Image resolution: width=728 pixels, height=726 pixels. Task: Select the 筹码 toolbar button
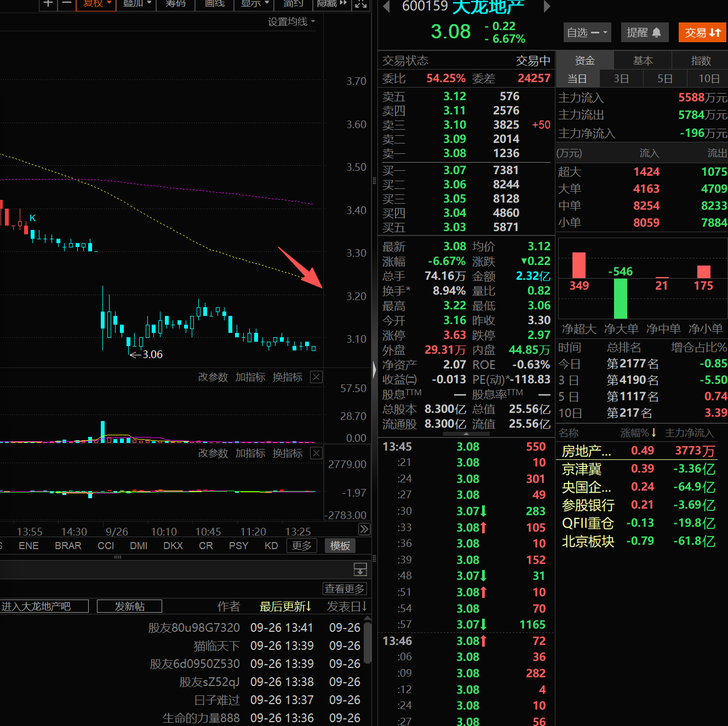pyautogui.click(x=175, y=4)
